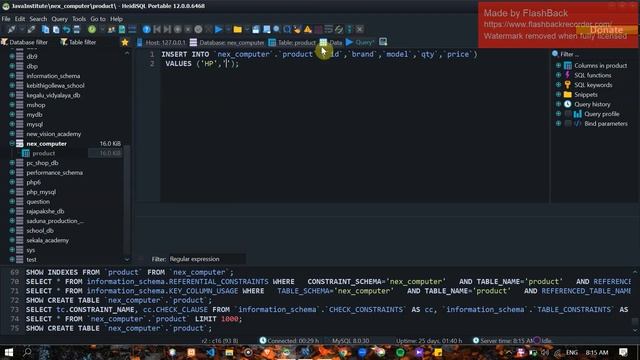Click the reformat SQL broom icon
The height and width of the screenshot is (360, 640).
pyautogui.click(x=297, y=29)
